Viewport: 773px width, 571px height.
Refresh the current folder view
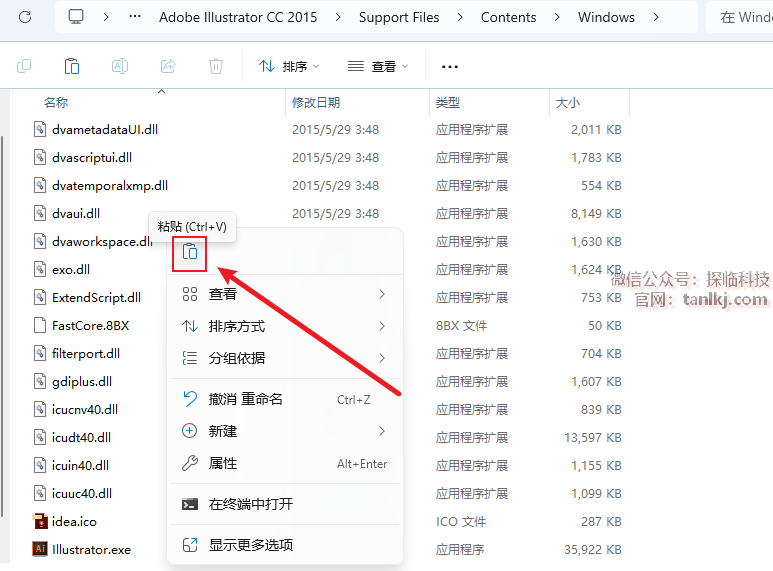[x=25, y=17]
